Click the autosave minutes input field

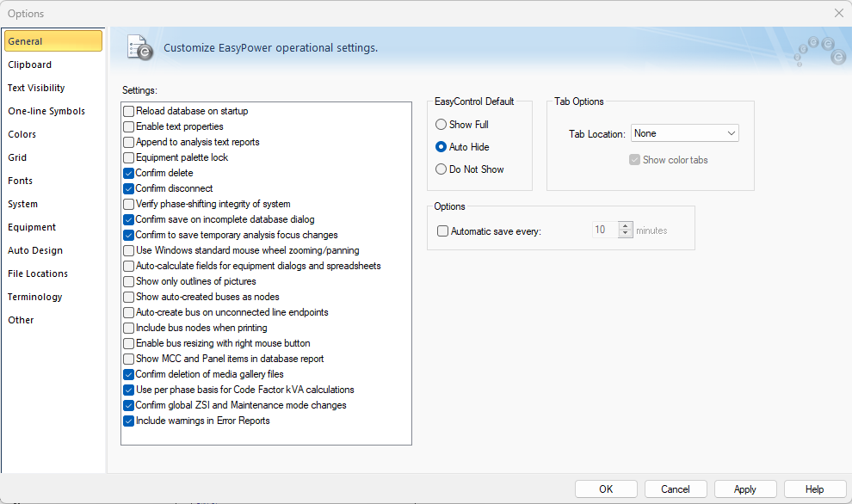(605, 230)
